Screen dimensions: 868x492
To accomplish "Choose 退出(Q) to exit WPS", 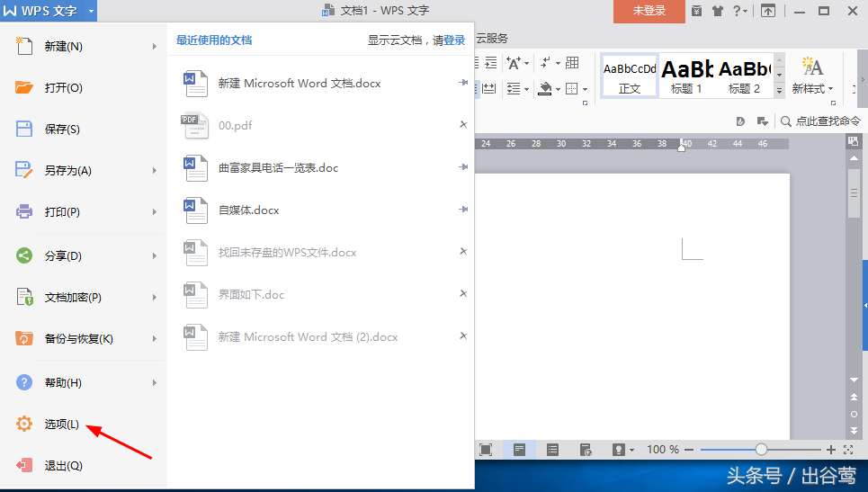I will [x=63, y=465].
